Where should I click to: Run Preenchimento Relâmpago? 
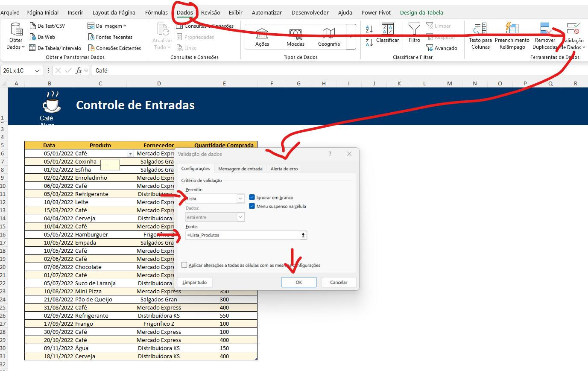(512, 36)
